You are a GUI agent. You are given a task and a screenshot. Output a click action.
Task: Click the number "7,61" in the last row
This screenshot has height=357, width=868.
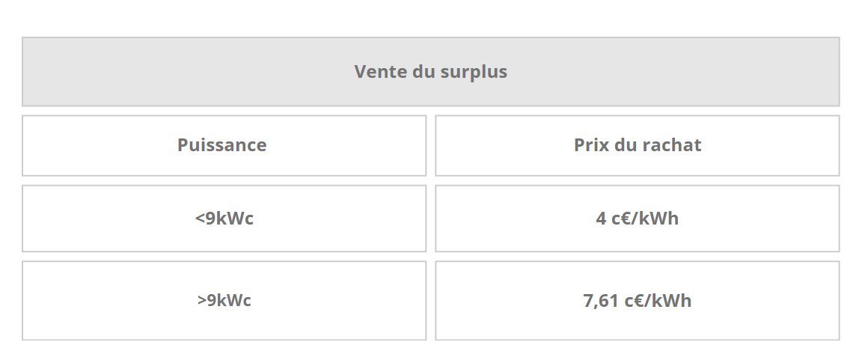click(x=602, y=301)
